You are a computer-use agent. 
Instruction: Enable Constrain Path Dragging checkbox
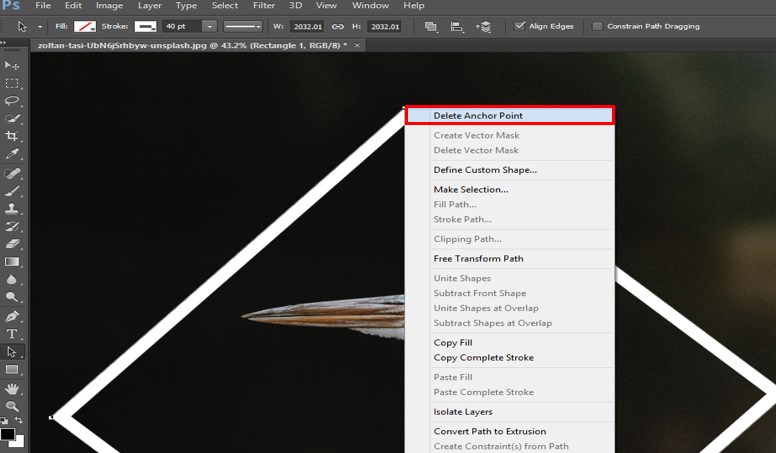point(597,26)
